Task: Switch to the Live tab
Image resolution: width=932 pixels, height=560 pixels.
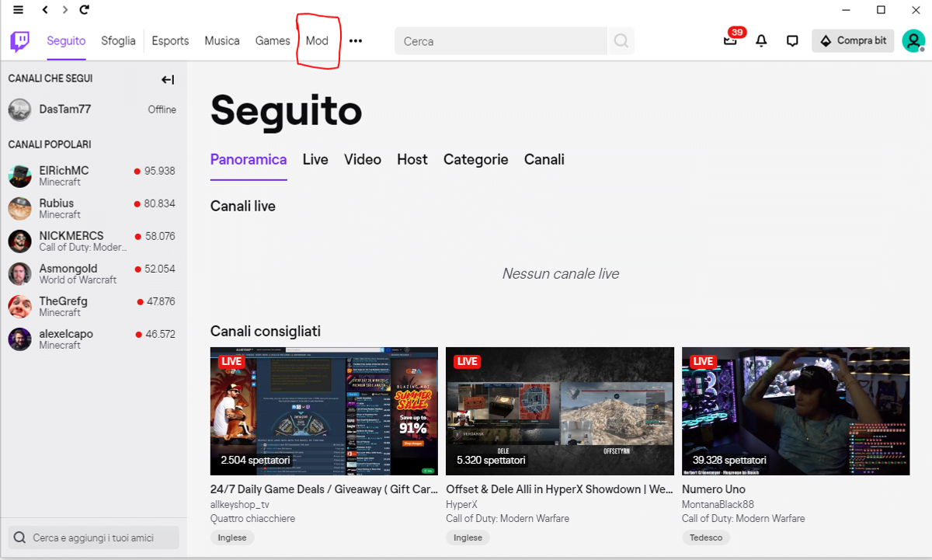Action: pos(315,159)
